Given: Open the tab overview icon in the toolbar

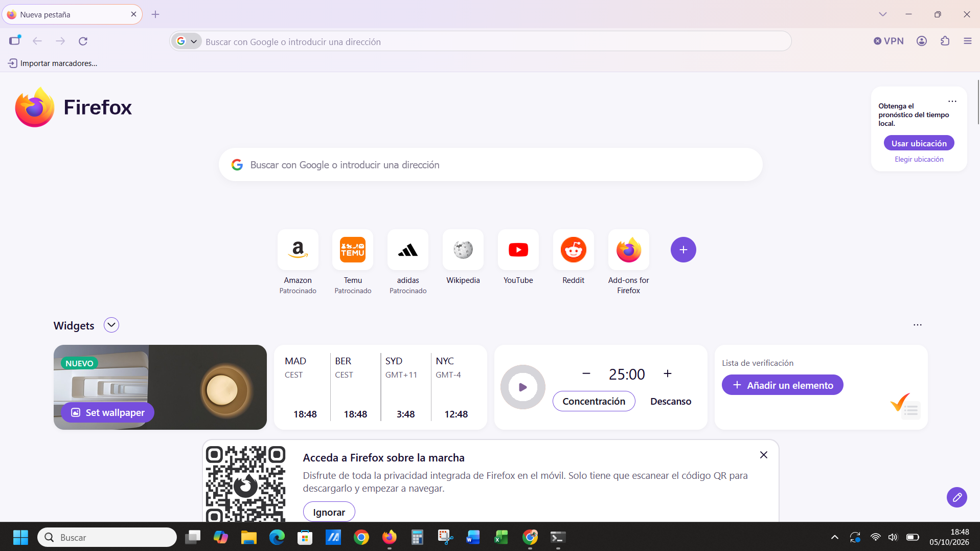Looking at the screenshot, I should [x=15, y=40].
